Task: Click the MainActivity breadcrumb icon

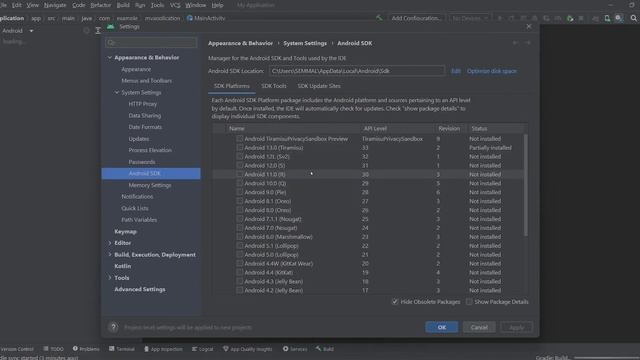Action: coord(190,18)
